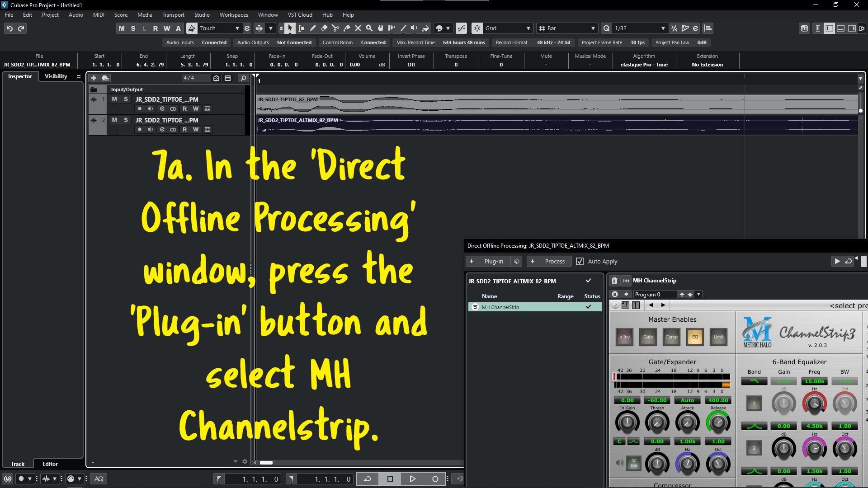The height and width of the screenshot is (488, 868).
Task: Open the Transport menu
Action: pyautogui.click(x=173, y=15)
